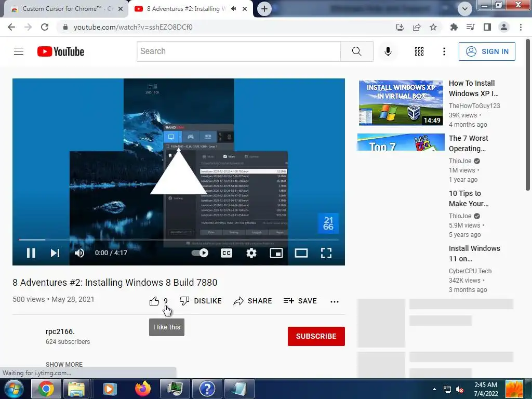Toggle the autoplay switch
Viewport: 532px width, 399px height.
coord(200,253)
